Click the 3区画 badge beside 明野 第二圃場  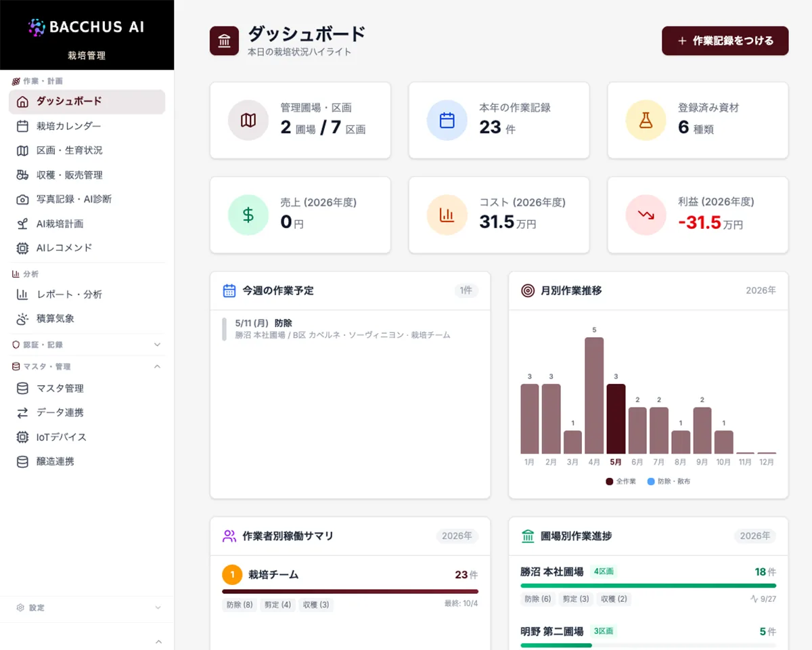604,631
